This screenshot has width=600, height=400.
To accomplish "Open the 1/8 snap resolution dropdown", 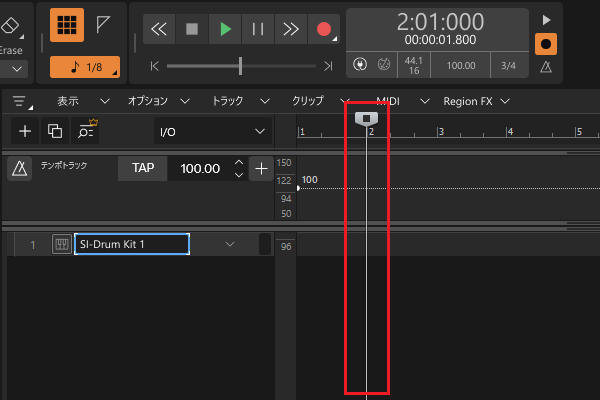I will [84, 68].
